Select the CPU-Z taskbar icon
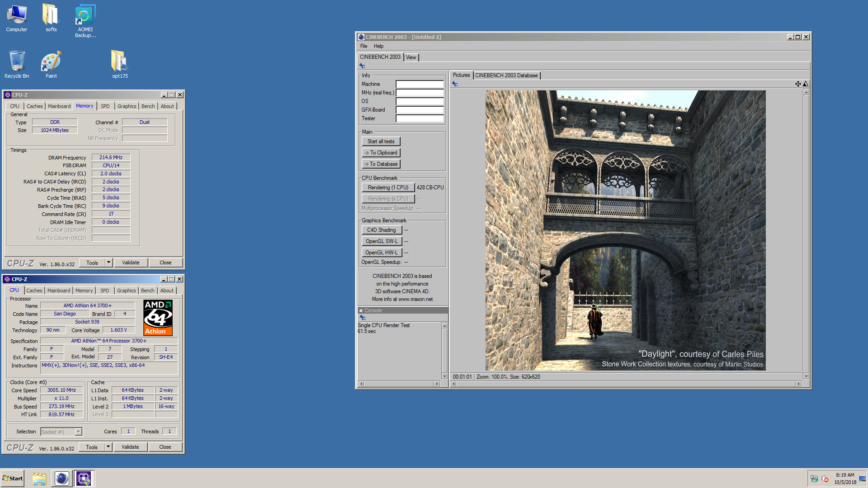868x488 pixels. [84, 479]
